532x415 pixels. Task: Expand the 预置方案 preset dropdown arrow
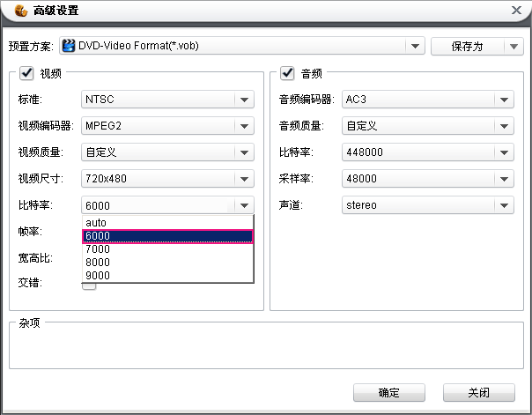click(415, 47)
